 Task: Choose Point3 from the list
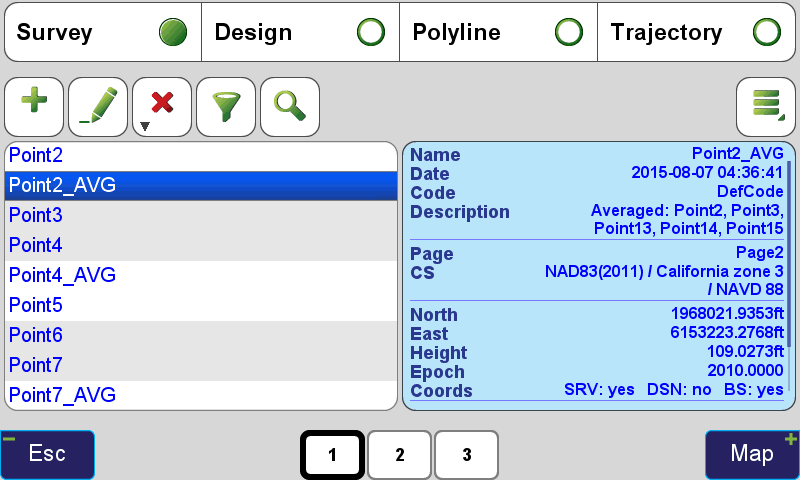click(201, 215)
